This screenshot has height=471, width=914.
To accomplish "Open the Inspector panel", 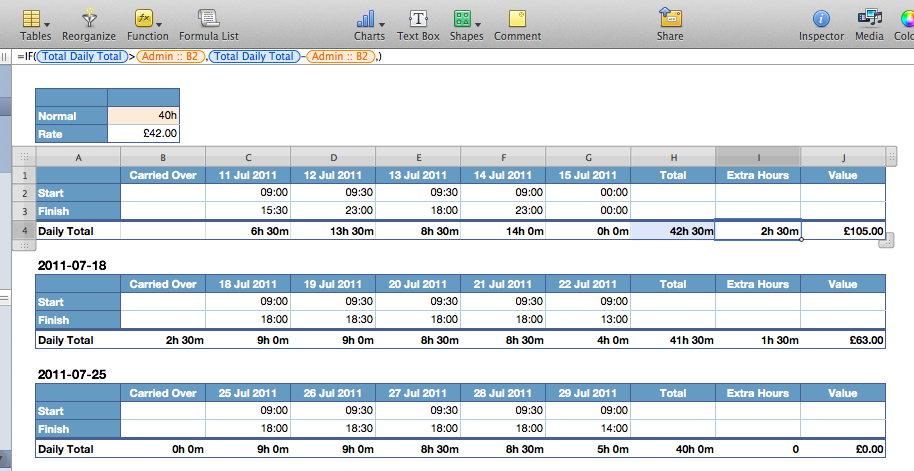I will [821, 19].
